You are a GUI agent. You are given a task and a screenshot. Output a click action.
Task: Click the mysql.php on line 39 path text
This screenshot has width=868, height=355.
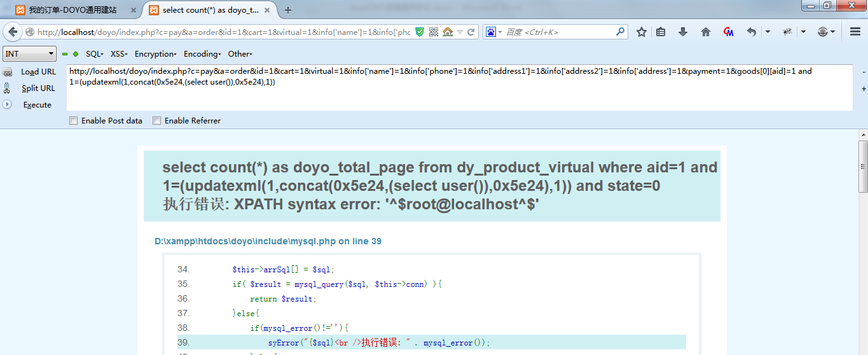(268, 241)
